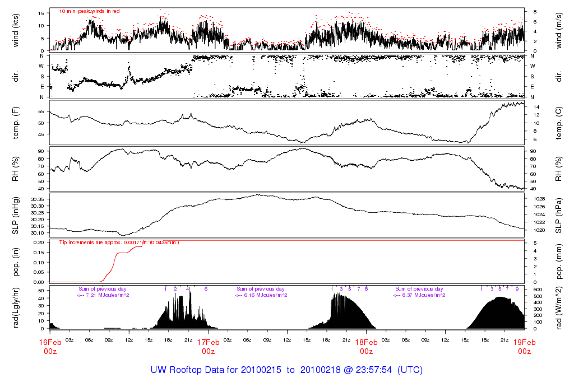This screenshot has width=574, height=392.
Task: Select the 'pcp. (in)' axis label
Action: (15, 262)
